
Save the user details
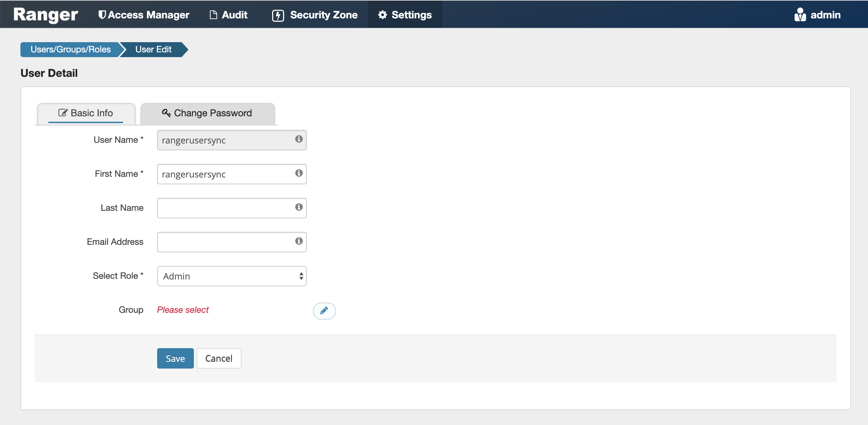[175, 358]
